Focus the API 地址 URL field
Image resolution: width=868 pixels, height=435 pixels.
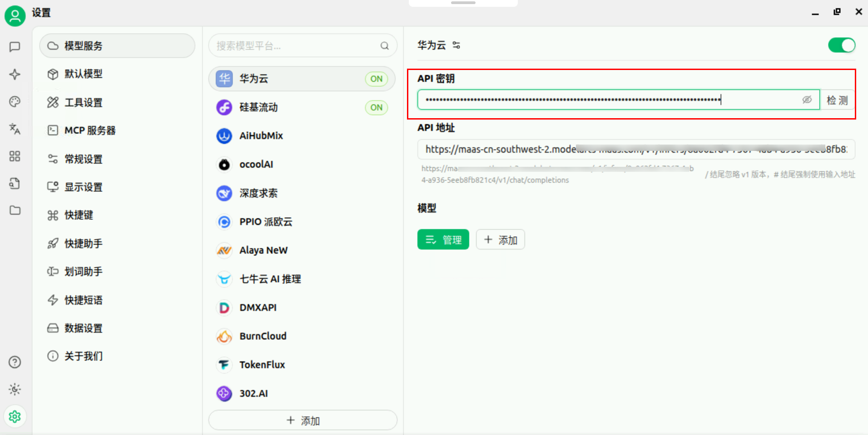pyautogui.click(x=636, y=149)
